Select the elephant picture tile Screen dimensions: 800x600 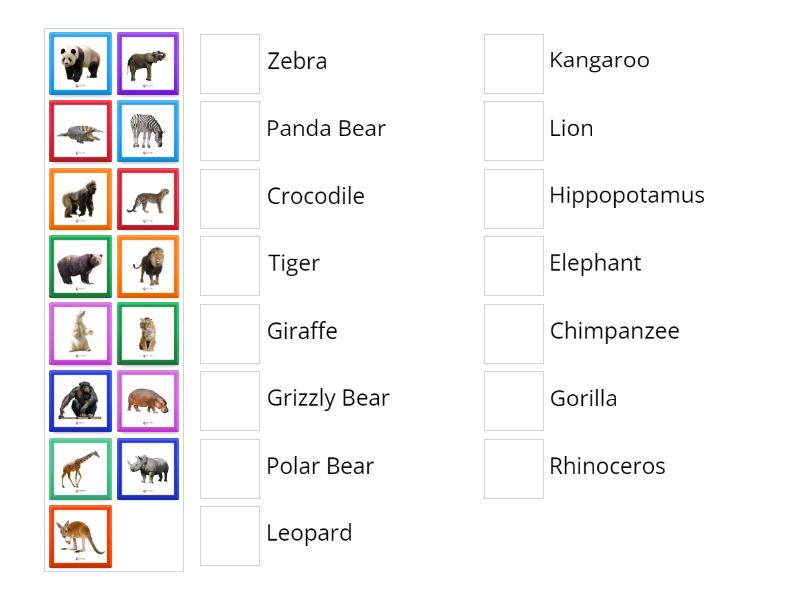(x=148, y=62)
